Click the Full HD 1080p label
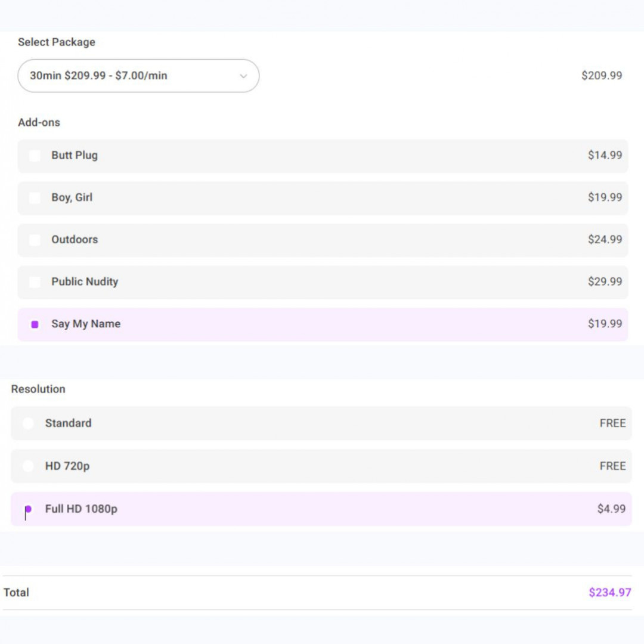The image size is (644, 644). 81,509
